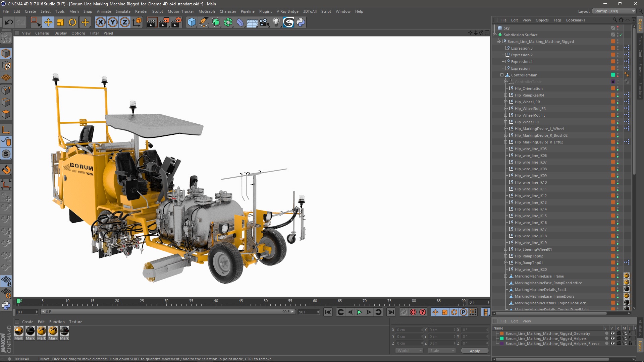This screenshot has height=362, width=644.
Task: Toggle X axis lock icon
Action: point(100,22)
